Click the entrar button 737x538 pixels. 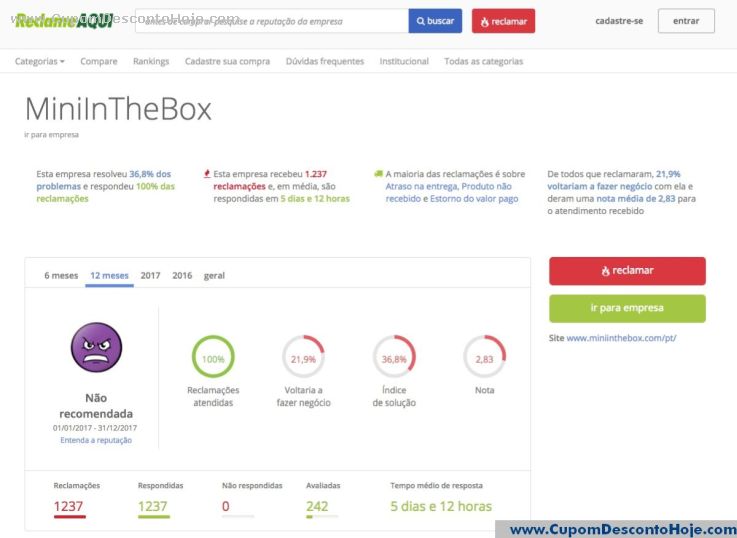click(686, 21)
